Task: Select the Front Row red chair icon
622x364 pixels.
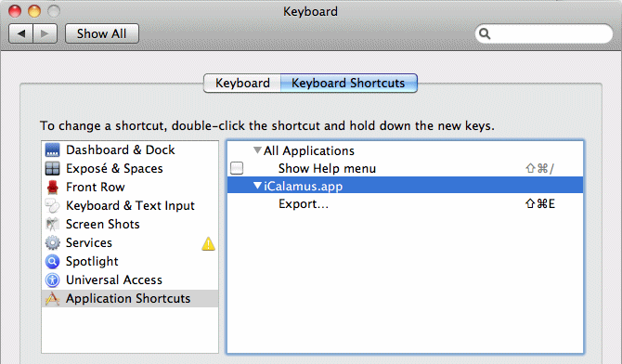Action: 52,187
